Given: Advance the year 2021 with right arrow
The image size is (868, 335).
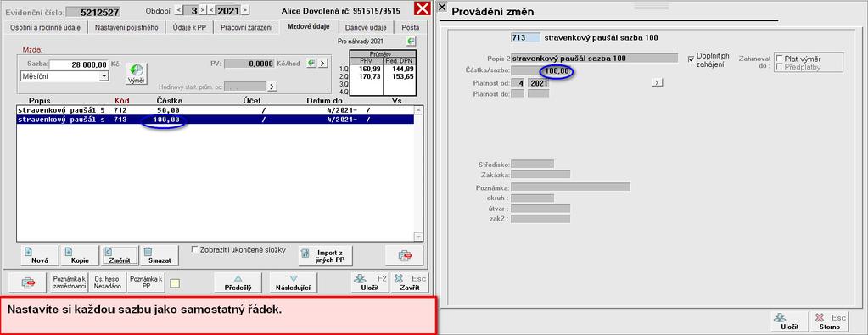Looking at the screenshot, I should (245, 10).
